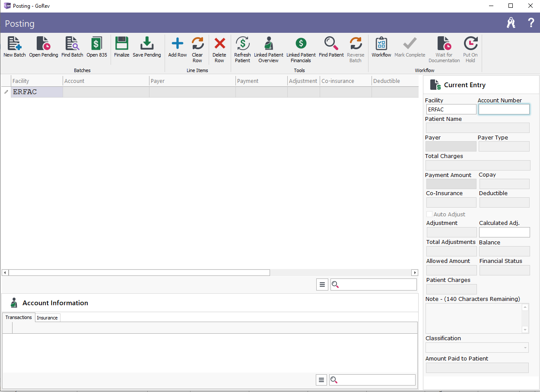Image resolution: width=540 pixels, height=392 pixels.
Task: Sort by Account column header
Action: 106,81
